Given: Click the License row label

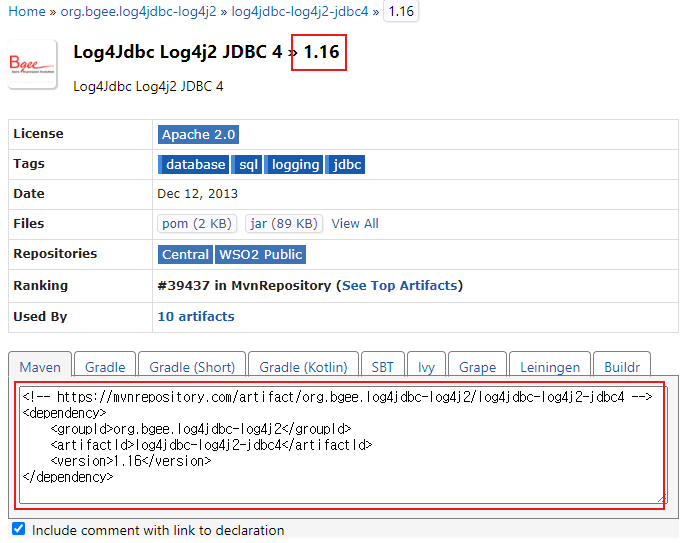Looking at the screenshot, I should tap(39, 134).
